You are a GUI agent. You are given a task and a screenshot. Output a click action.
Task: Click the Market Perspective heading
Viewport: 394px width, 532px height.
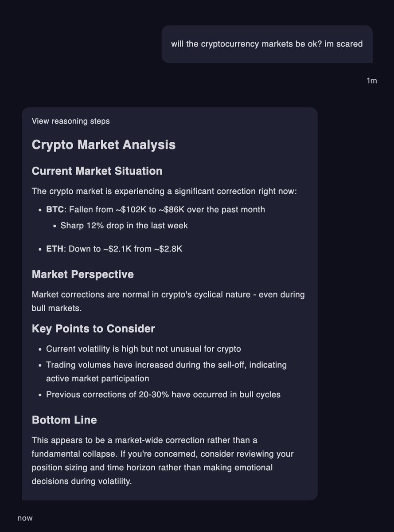pos(83,274)
